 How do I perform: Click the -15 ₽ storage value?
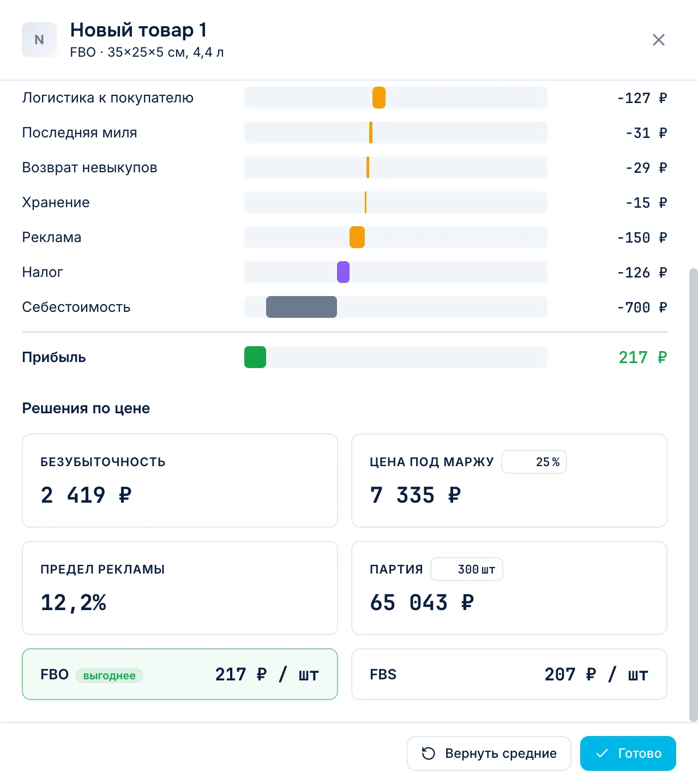click(x=646, y=203)
